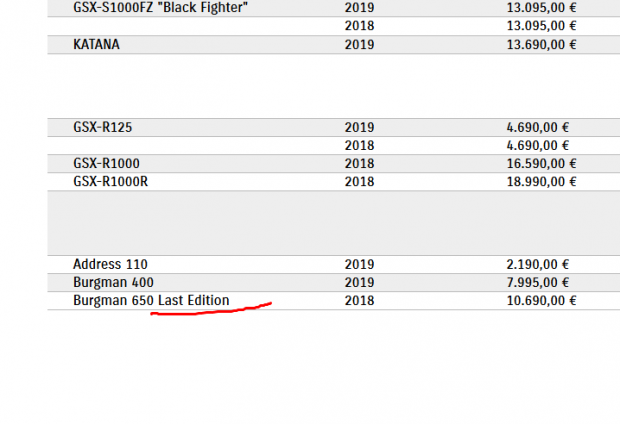This screenshot has width=620, height=424.
Task: Click the Burgman 650 Last Edition text
Action: pos(151,300)
